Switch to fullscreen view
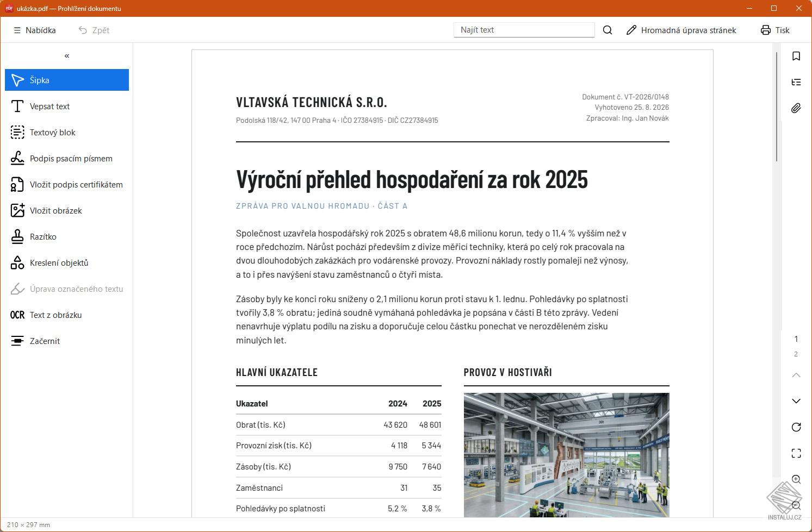The width and height of the screenshot is (812, 532). [796, 453]
